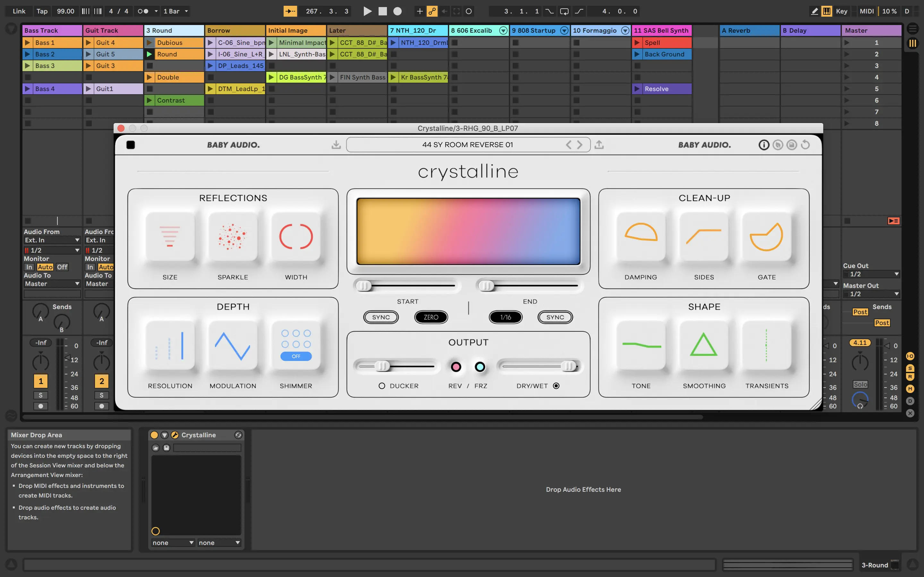The image size is (924, 577).
Task: Enable the DUCKER radio button
Action: [x=381, y=386]
